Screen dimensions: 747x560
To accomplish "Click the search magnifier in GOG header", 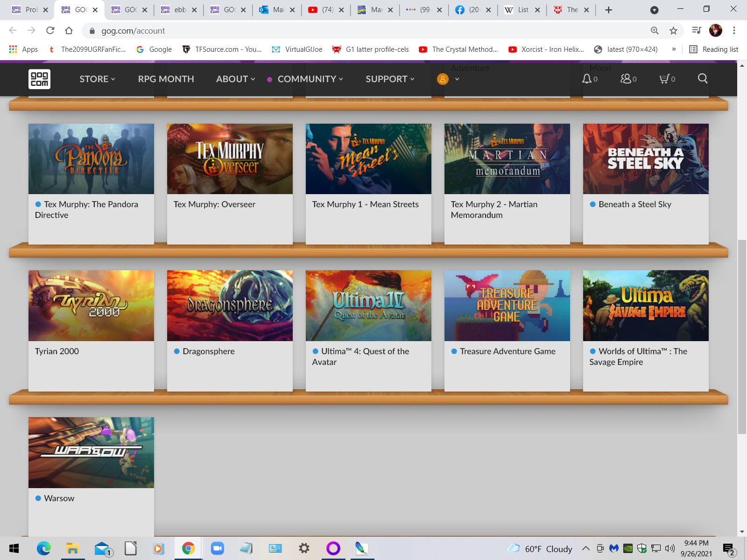I will tap(703, 78).
